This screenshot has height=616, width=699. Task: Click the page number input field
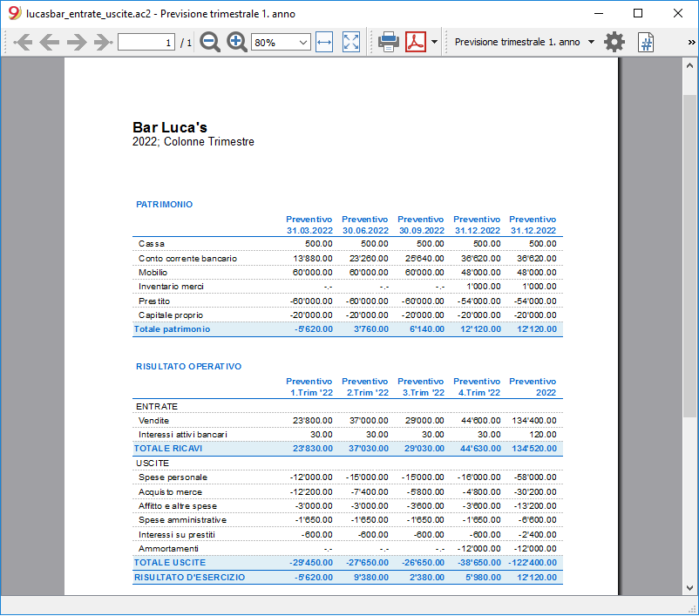(146, 43)
